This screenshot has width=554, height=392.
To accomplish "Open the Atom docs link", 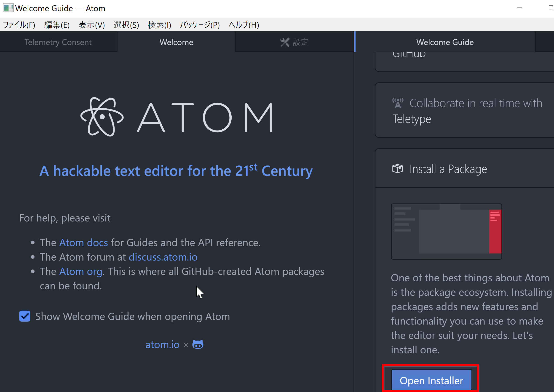I will (x=83, y=243).
